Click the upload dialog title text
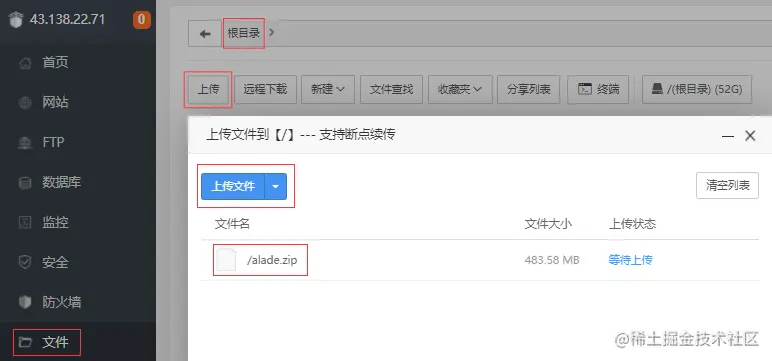 coord(300,135)
